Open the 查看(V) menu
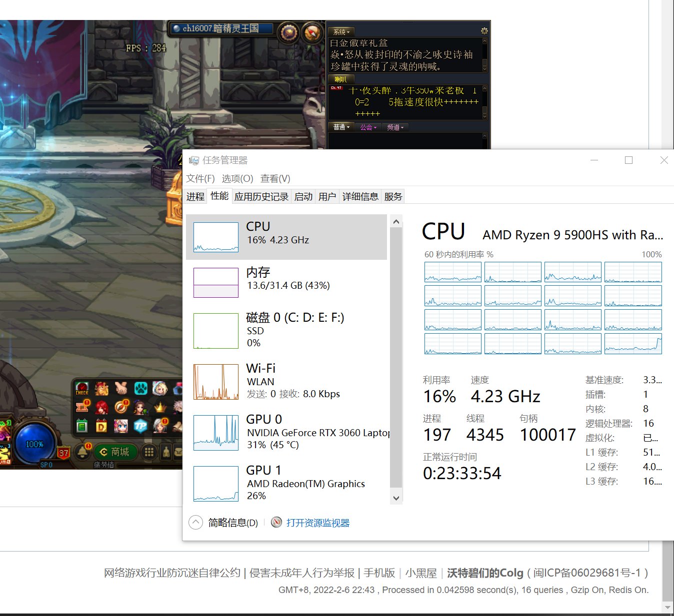Viewport: 674px width, 616px height. (275, 178)
